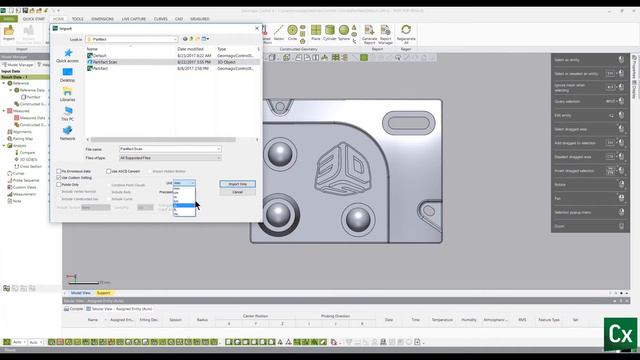Viewport: 640px width, 360px height.
Task: Switch to the DIMENSIONS ribbon tab
Action: point(102,19)
